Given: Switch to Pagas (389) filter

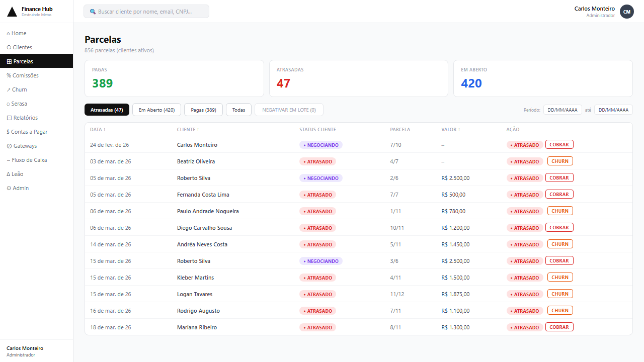Looking at the screenshot, I should pos(203,110).
